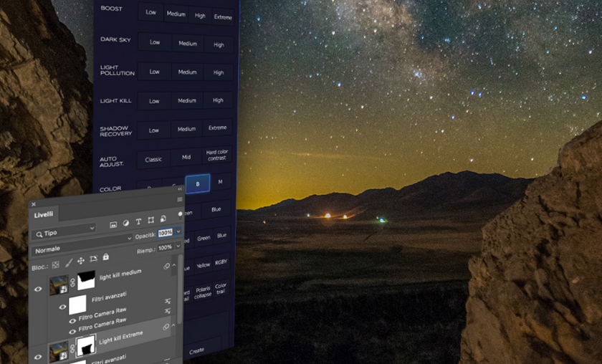Click the Opacità value field
Screen dimensions: 602x364
coord(166,233)
